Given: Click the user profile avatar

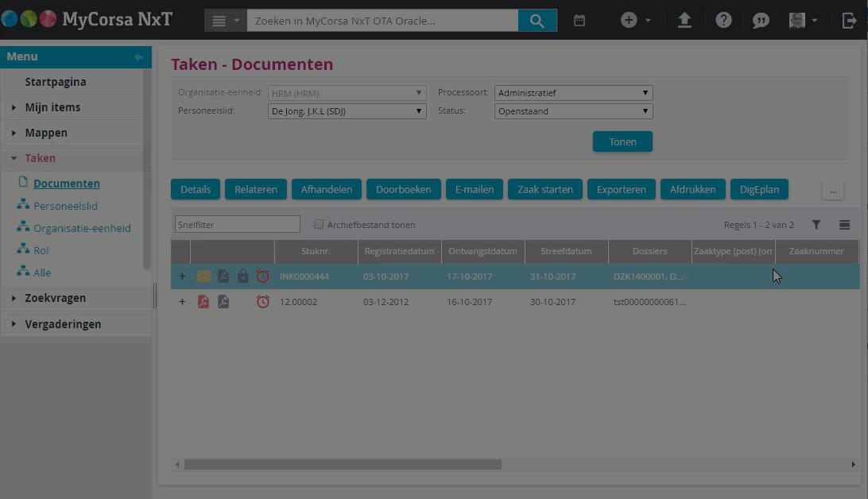Looking at the screenshot, I should [x=797, y=21].
